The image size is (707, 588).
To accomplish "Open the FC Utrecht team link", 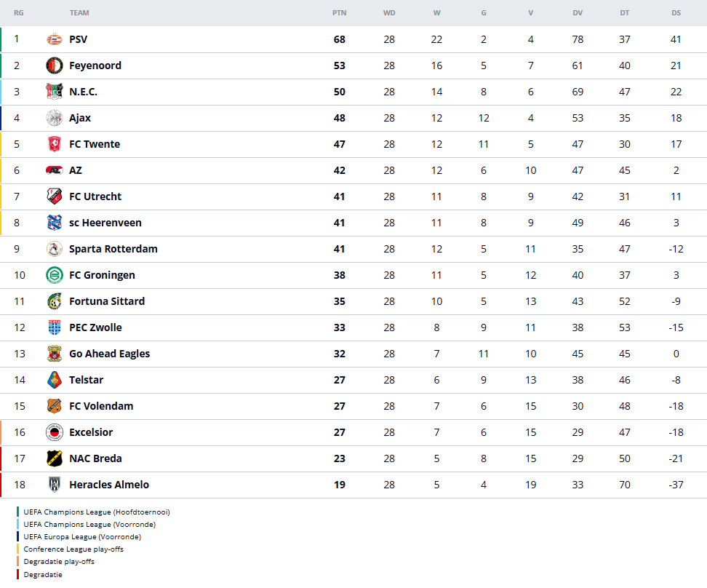I will point(95,196).
